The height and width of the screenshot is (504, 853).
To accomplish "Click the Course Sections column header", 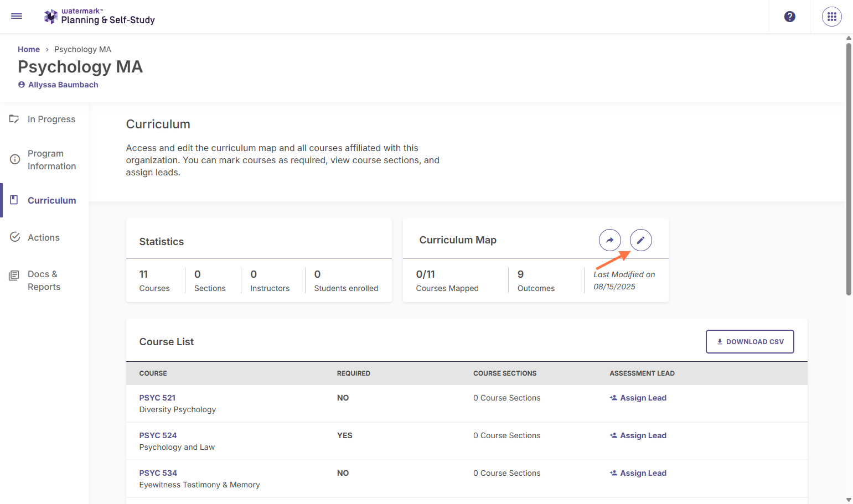I will (505, 373).
